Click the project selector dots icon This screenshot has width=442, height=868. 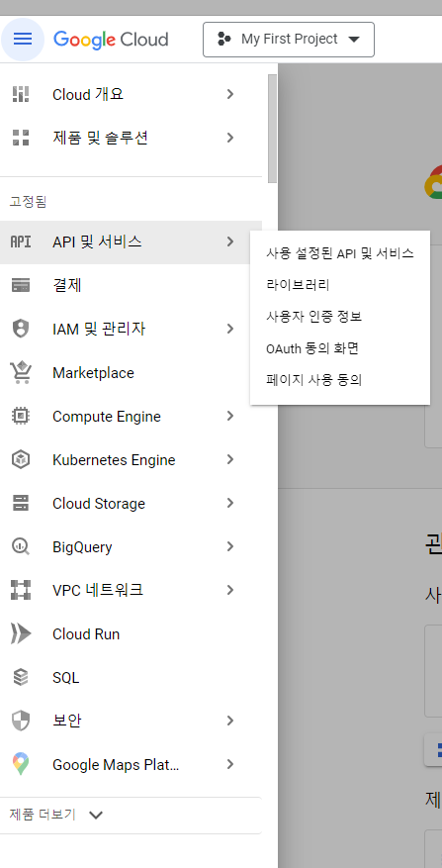point(224,40)
